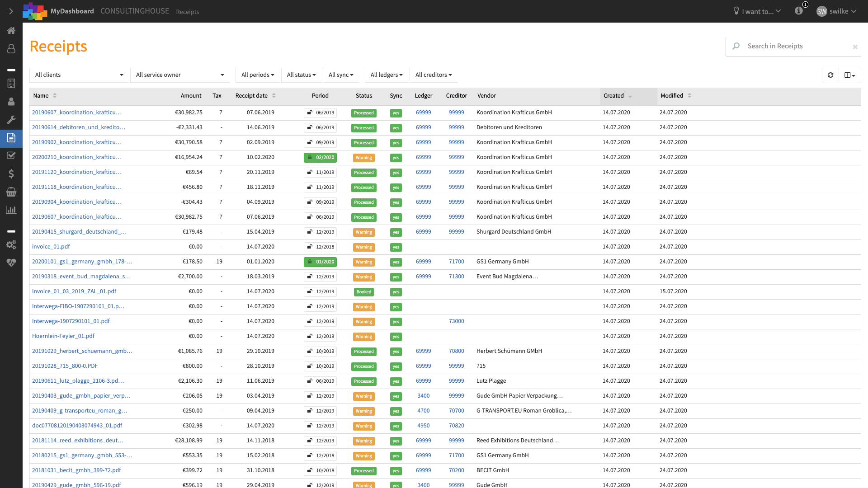
Task: Go to MyDashboard in the header
Action: tap(72, 11)
